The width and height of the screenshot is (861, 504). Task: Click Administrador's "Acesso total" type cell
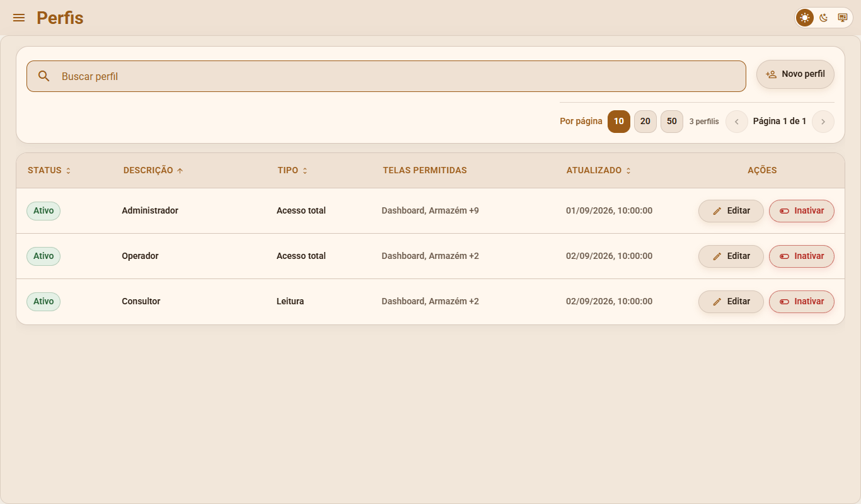tap(301, 211)
